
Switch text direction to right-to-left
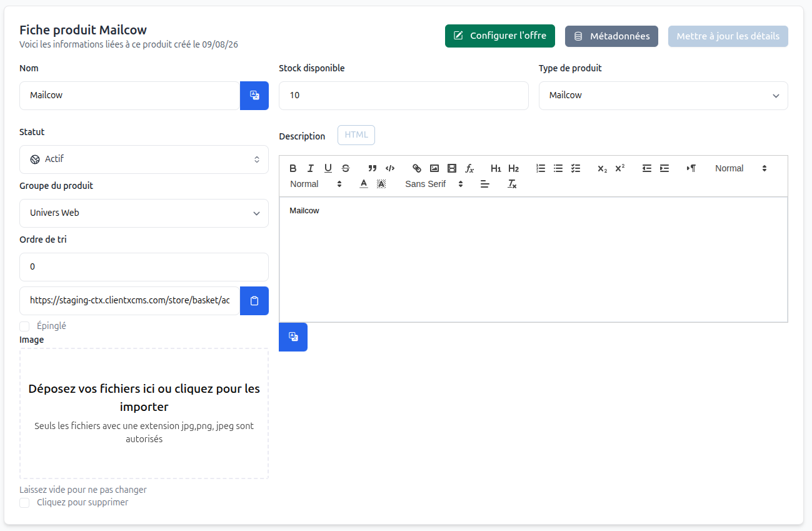click(x=691, y=168)
